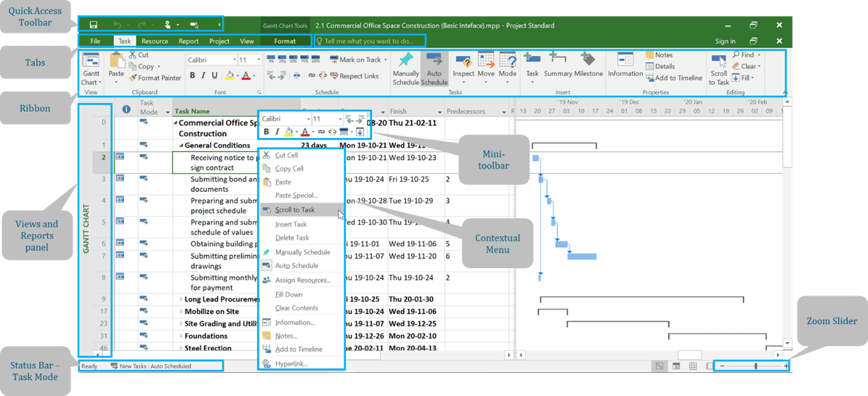
Task: Click the Outdent Task green left arrow
Action: tap(271, 75)
